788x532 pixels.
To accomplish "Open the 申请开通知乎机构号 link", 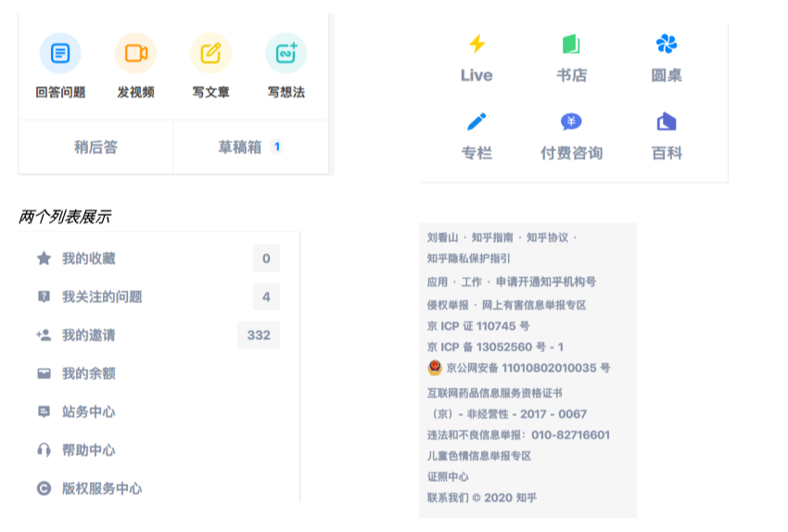I will pyautogui.click(x=546, y=282).
